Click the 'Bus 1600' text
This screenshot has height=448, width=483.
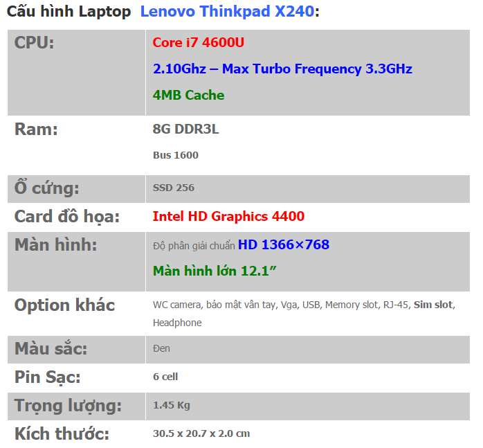click(x=175, y=155)
